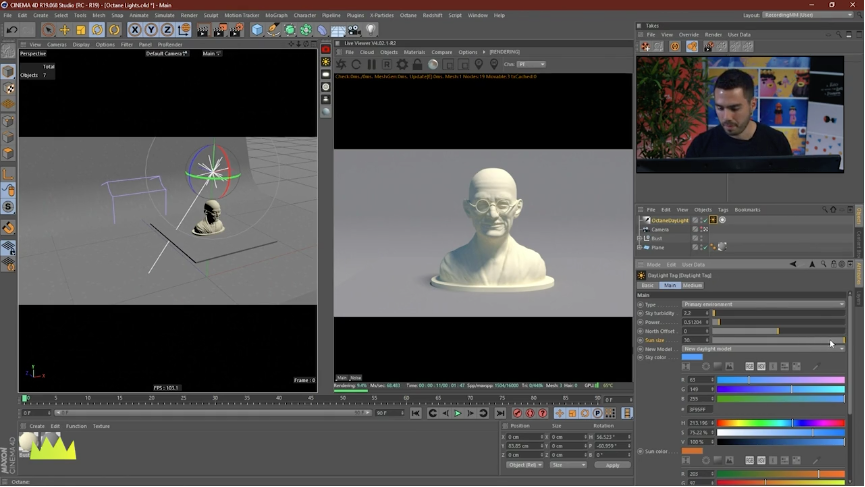Open the Floor environment objects icon
This screenshot has width=865, height=487.
click(x=338, y=30)
